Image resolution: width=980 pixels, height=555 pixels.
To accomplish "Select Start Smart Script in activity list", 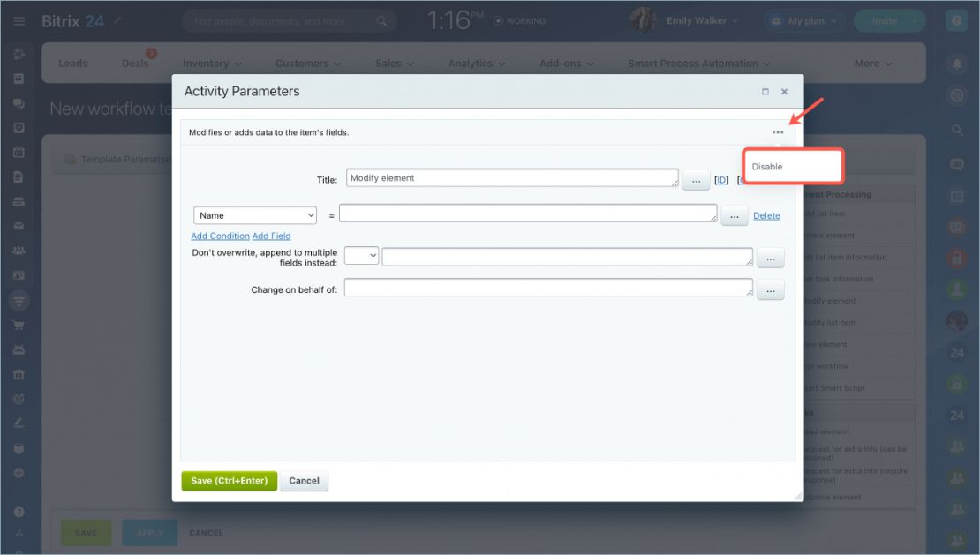I will pos(835,388).
